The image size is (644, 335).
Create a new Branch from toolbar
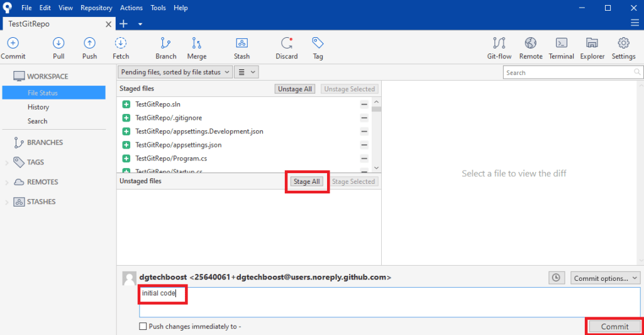[x=166, y=43]
